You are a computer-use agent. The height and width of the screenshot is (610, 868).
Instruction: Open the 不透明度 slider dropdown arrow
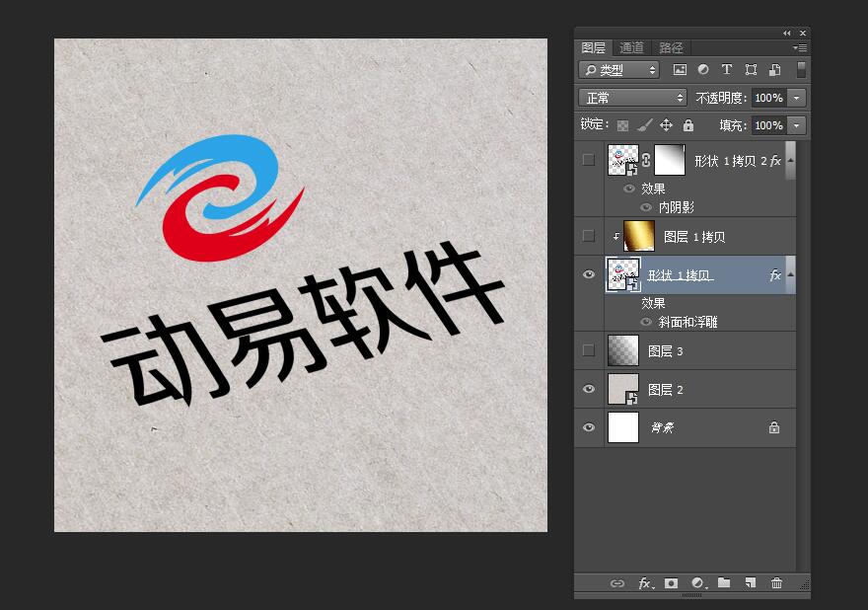[x=796, y=98]
